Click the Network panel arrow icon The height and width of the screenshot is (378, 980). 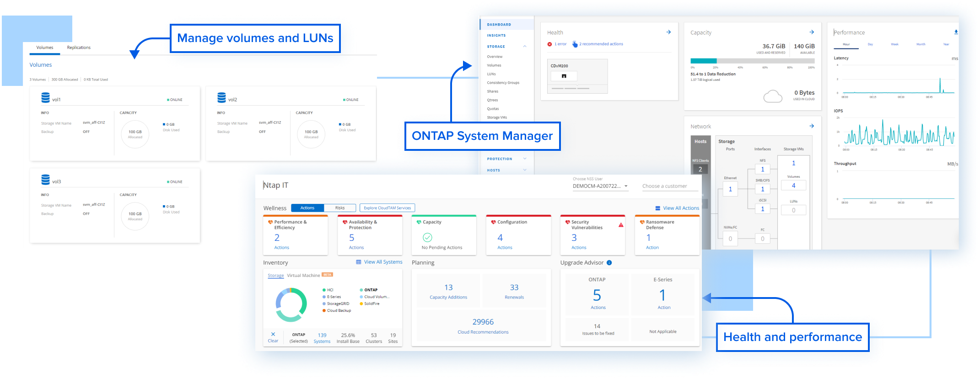click(812, 126)
